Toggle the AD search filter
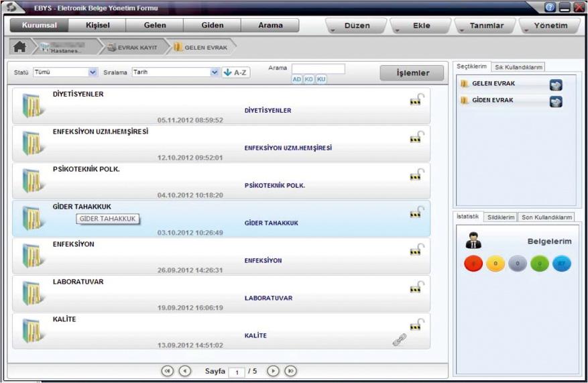 pos(297,79)
